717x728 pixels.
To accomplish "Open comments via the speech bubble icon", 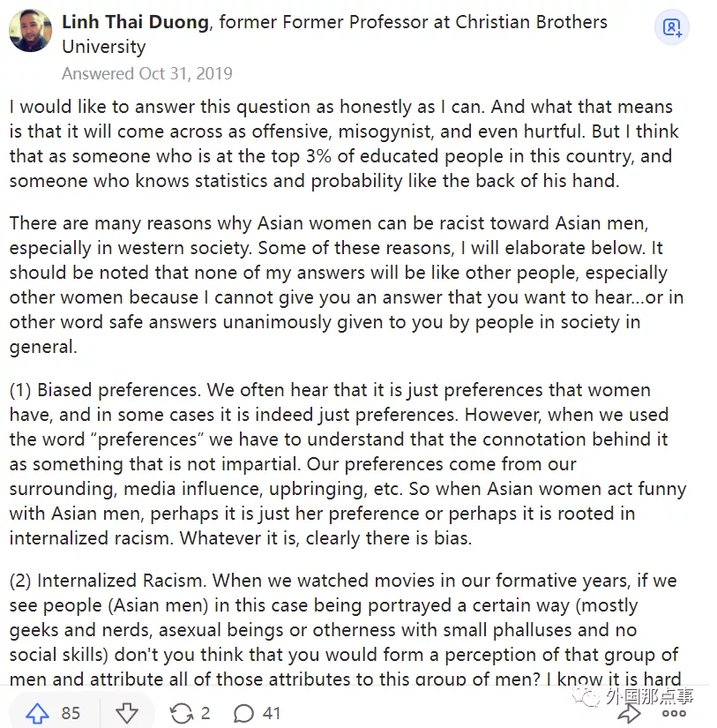I will (x=244, y=712).
